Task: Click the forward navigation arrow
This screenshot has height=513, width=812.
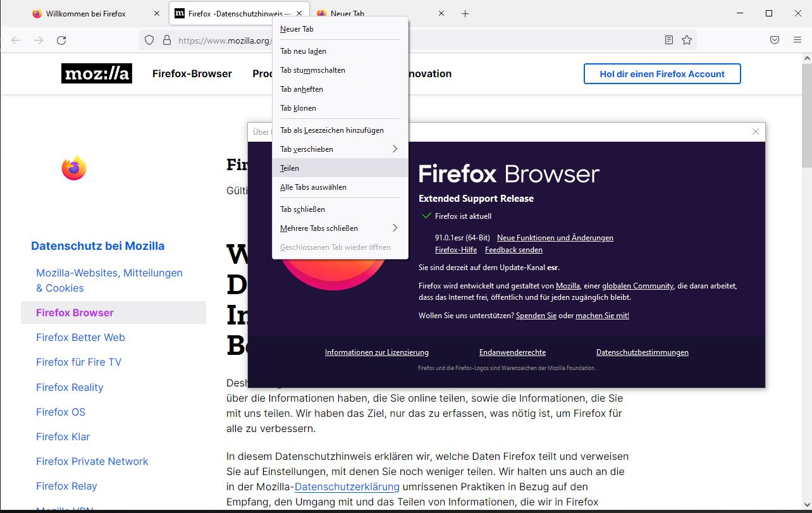Action: click(39, 40)
